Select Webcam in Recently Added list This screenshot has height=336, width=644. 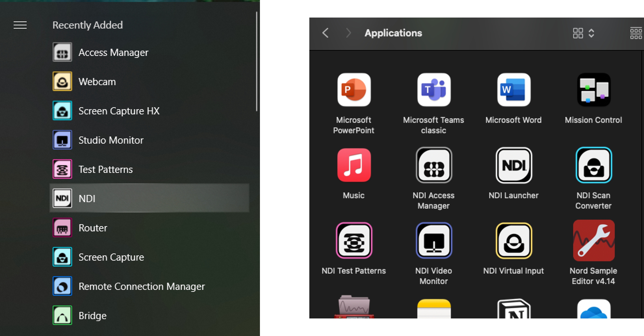coord(97,82)
